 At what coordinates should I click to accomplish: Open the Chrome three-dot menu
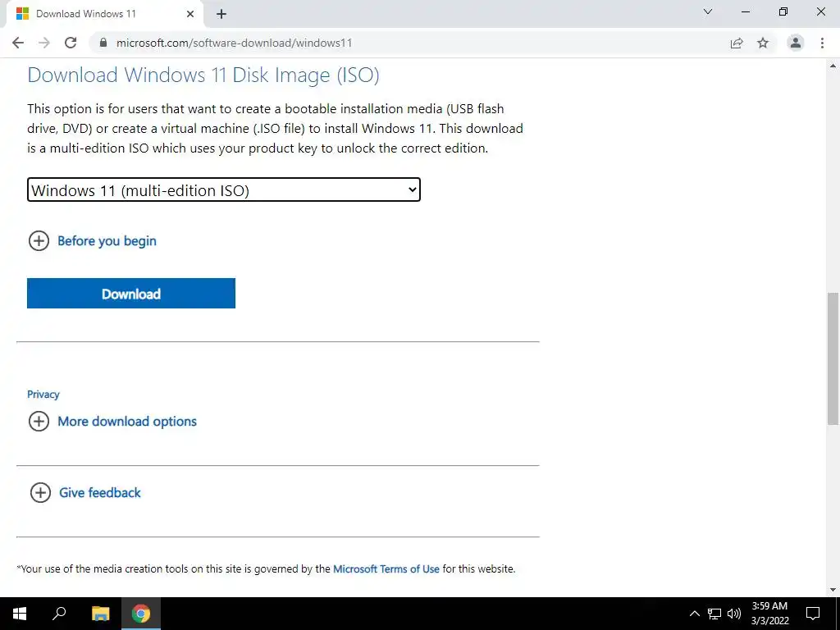click(x=822, y=43)
